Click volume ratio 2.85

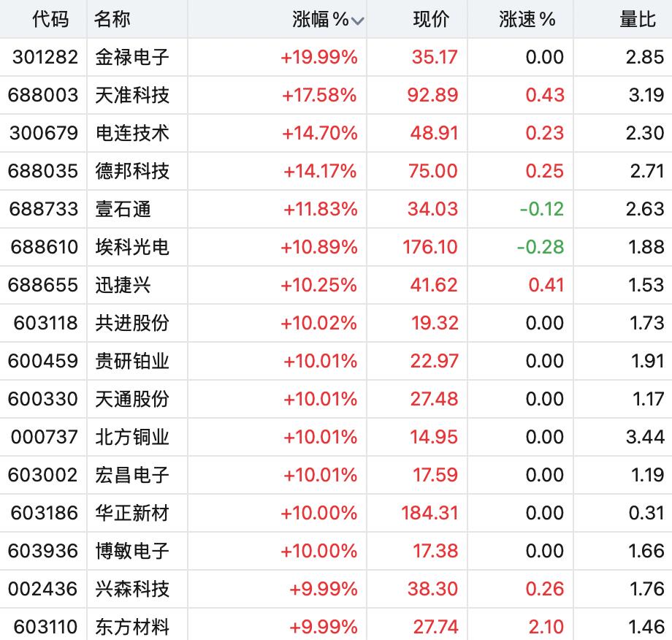click(x=645, y=57)
